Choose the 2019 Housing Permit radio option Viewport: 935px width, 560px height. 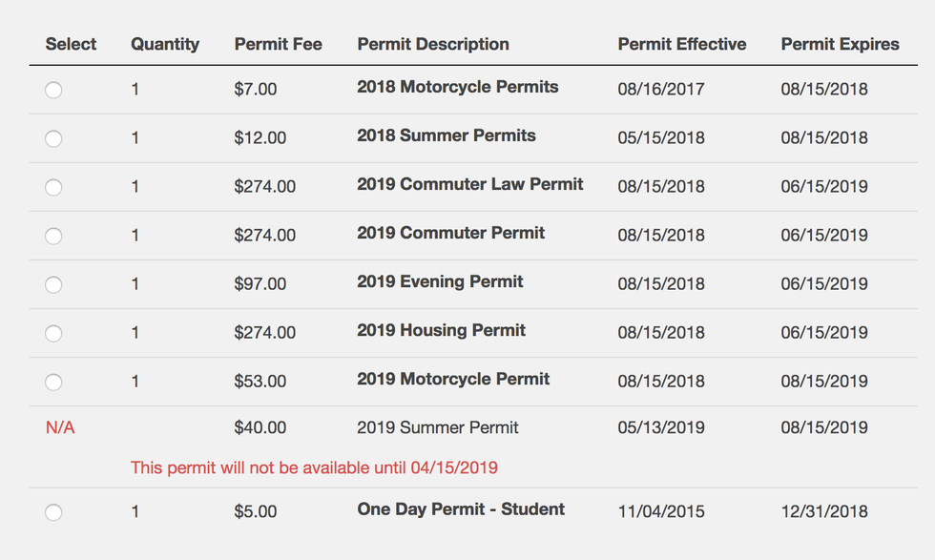tap(53, 333)
